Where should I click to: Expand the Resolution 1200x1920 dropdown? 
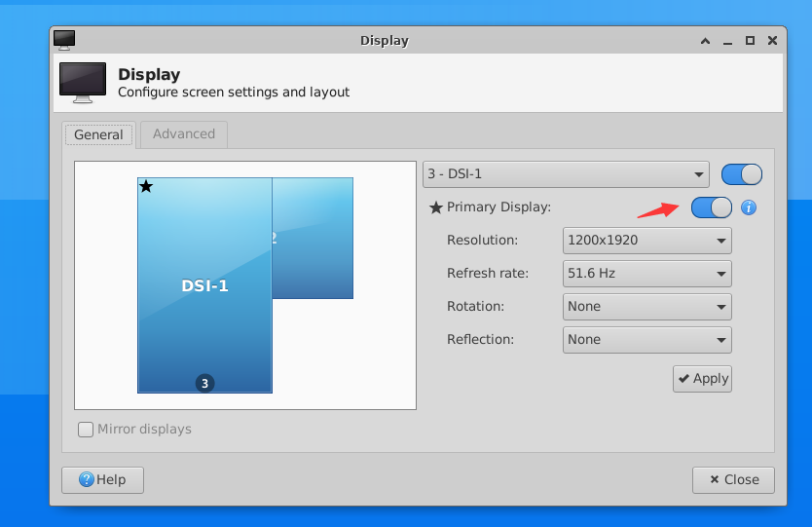point(646,240)
